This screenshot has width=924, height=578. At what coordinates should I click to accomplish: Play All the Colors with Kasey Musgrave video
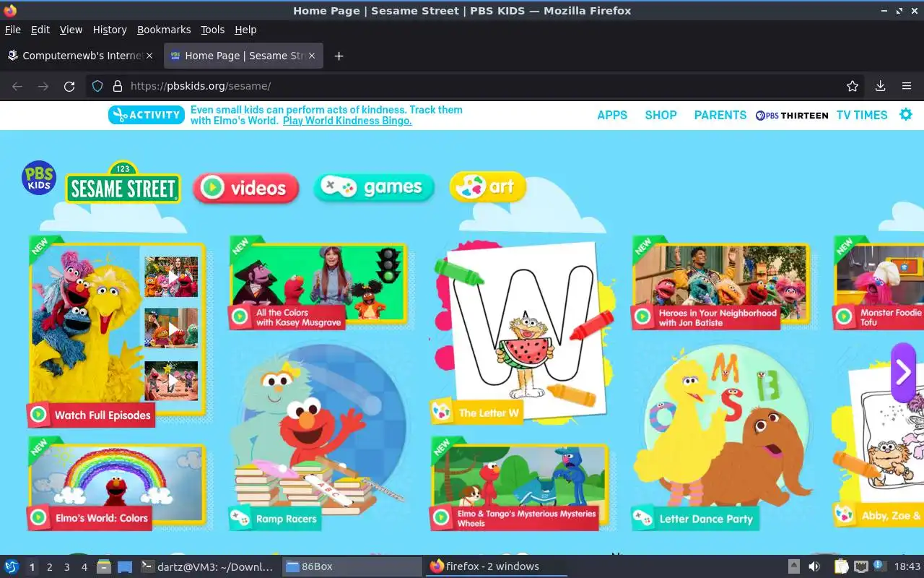tap(318, 285)
